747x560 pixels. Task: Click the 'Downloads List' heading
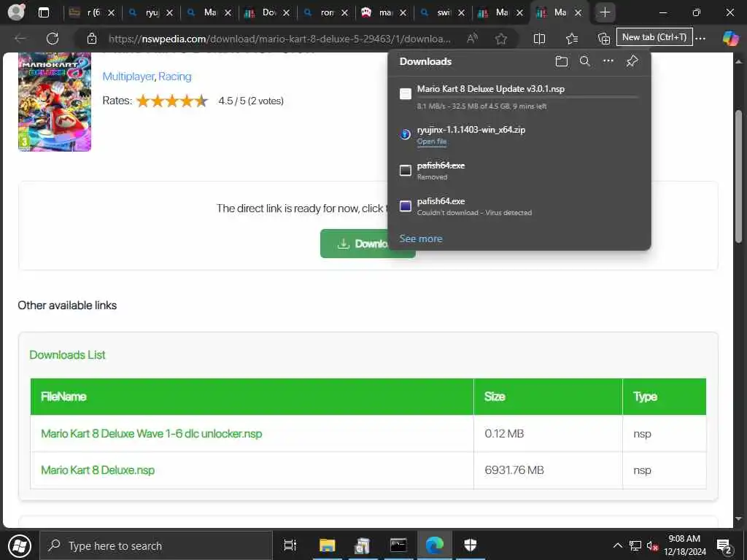67,355
